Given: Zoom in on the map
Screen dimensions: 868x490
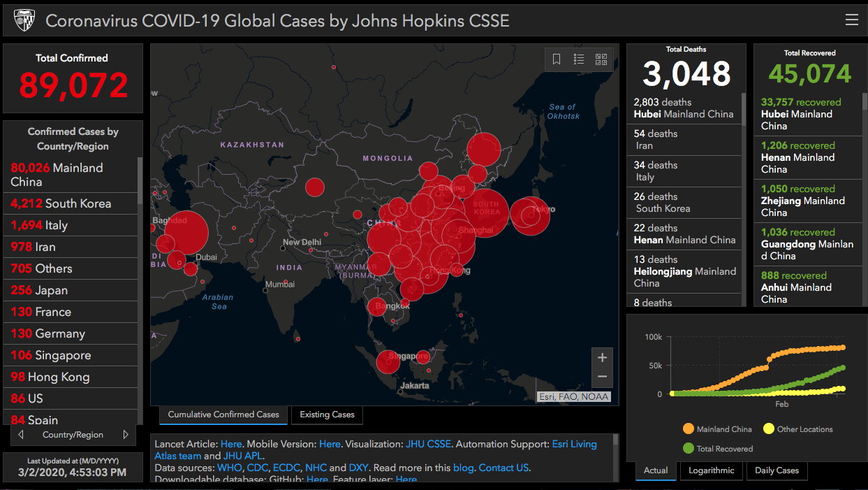Looking at the screenshot, I should (602, 357).
